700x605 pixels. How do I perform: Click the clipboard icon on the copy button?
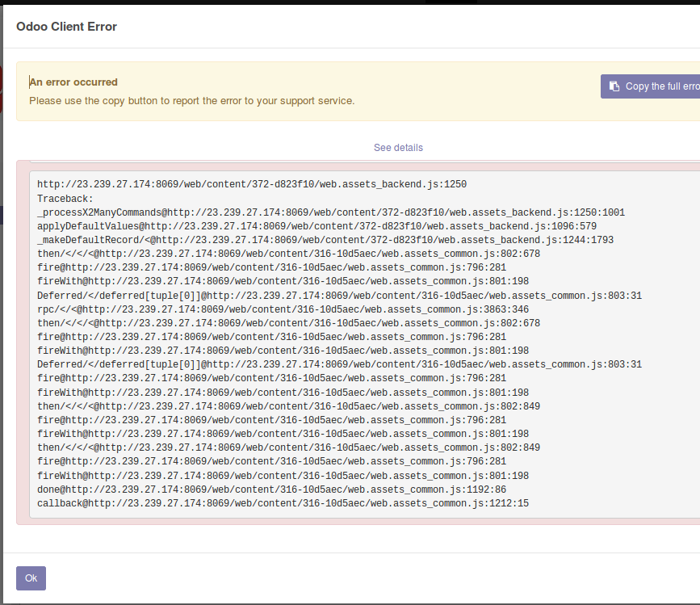[614, 86]
